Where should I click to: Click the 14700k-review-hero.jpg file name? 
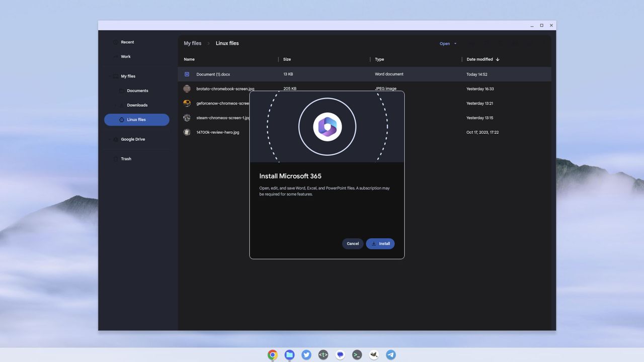(218, 133)
